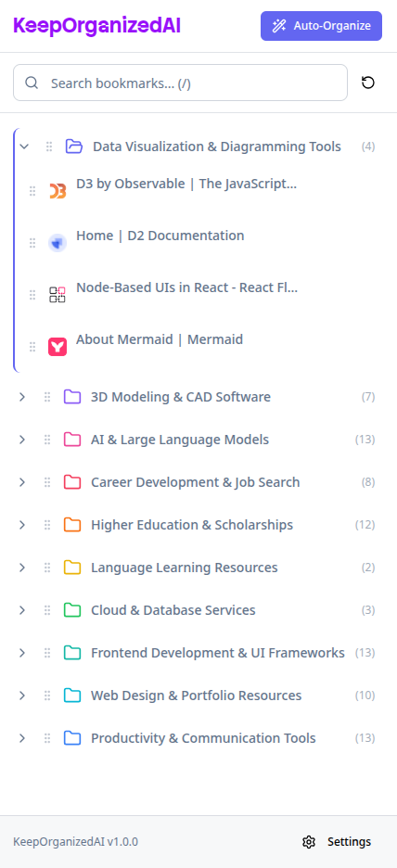The image size is (397, 868).
Task: Click drag handle of Higher Education folder
Action: pos(47,525)
